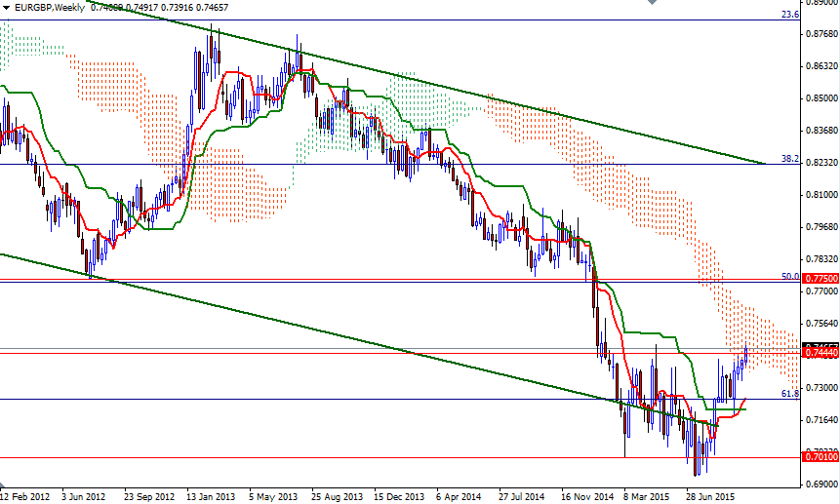Image resolution: width=840 pixels, height=504 pixels.
Task: Click the EURGBP,Weekly chart title
Action: click(47, 6)
